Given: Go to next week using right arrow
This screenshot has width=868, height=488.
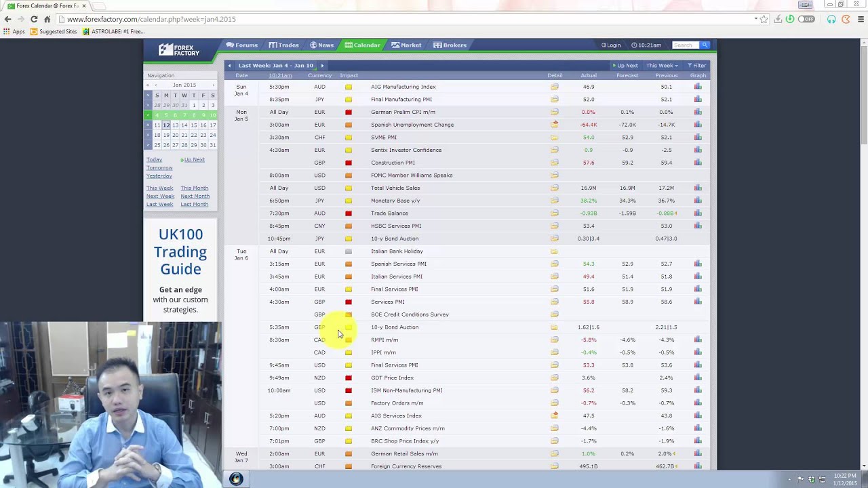Looking at the screenshot, I should click(322, 66).
